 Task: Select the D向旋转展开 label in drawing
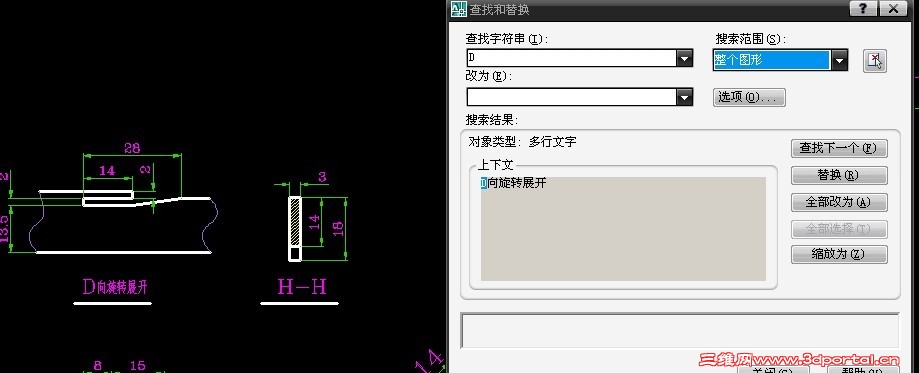coord(114,287)
